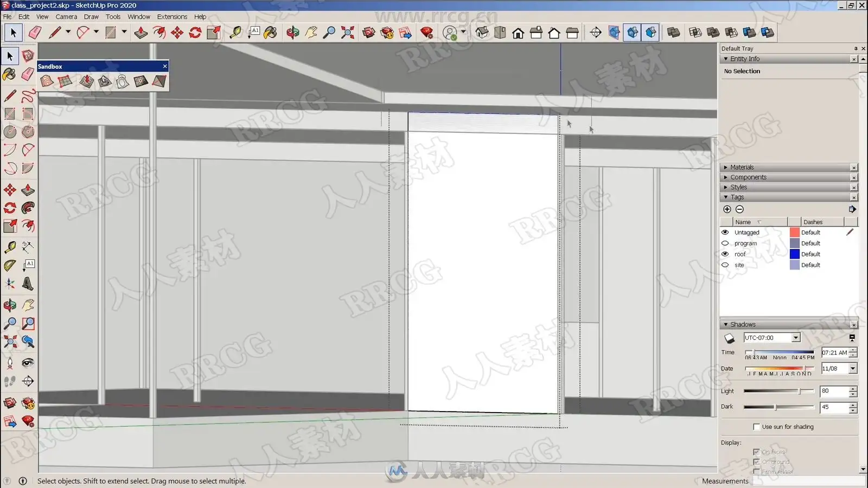Remove tag with minus icon

click(x=739, y=209)
